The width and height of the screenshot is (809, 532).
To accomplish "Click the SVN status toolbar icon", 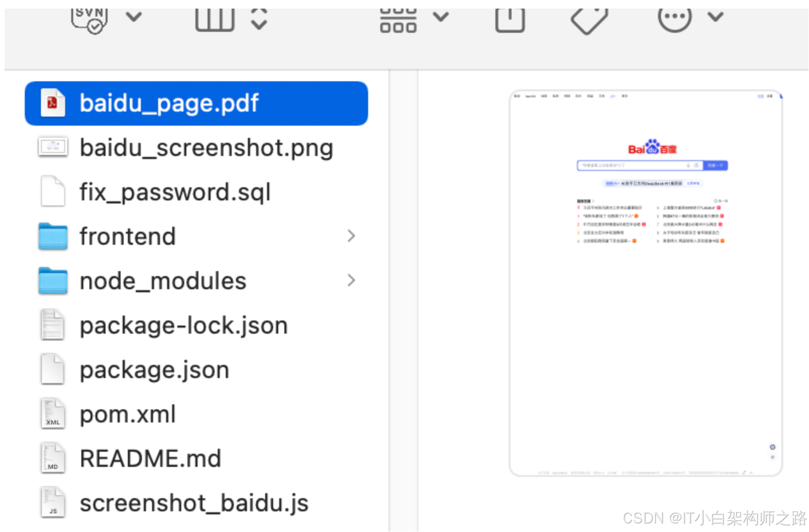I will tap(89, 20).
